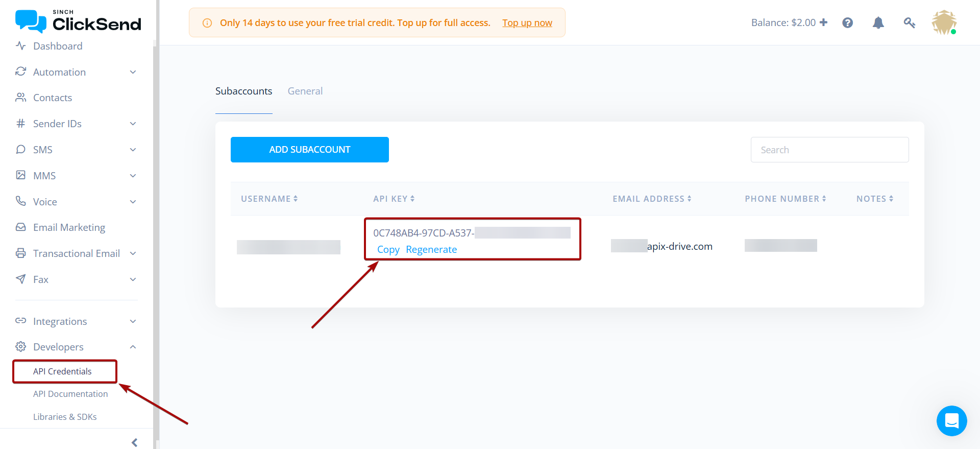The image size is (980, 449).
Task: Open notifications bell
Action: (878, 22)
